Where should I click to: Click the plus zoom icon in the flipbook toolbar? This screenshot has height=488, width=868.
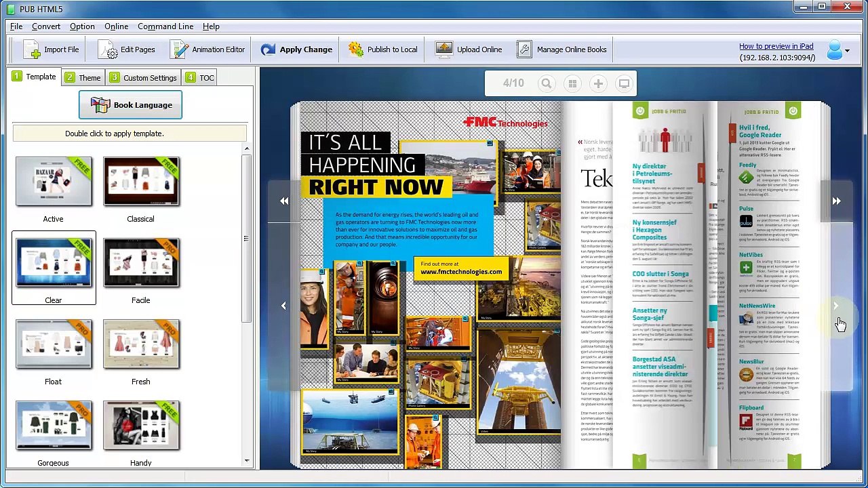598,83
